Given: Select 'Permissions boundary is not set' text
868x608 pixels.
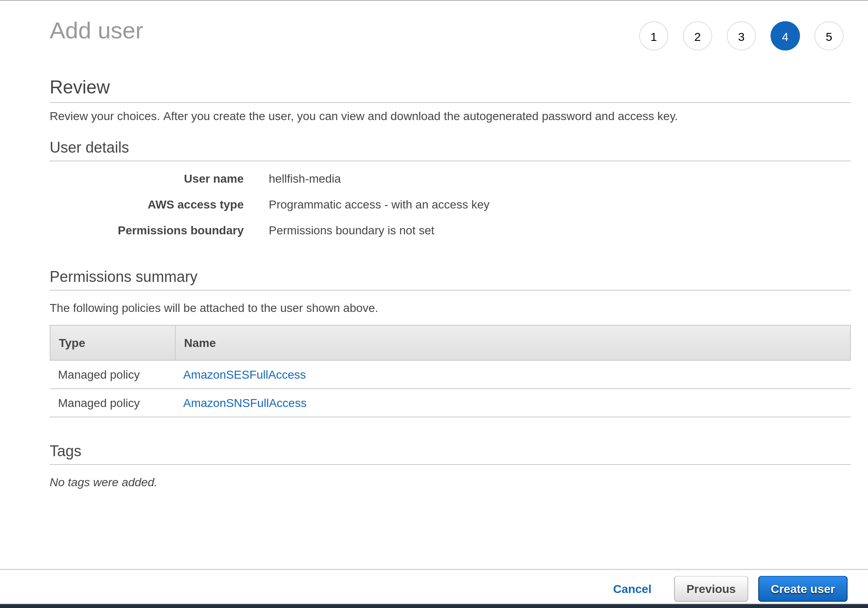Looking at the screenshot, I should pos(351,230).
